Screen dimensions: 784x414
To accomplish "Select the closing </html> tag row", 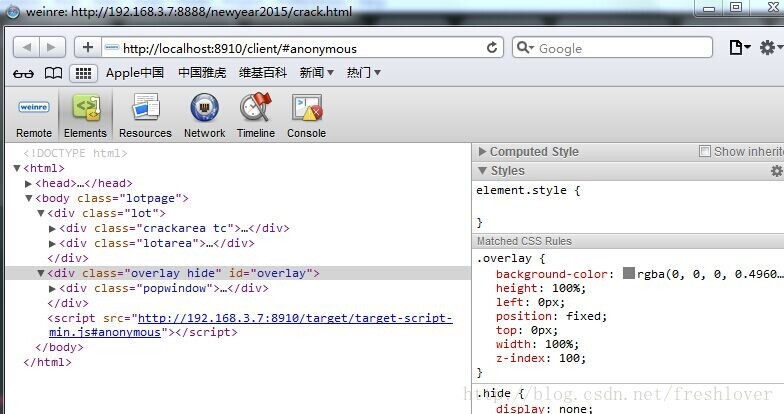I will click(48, 362).
